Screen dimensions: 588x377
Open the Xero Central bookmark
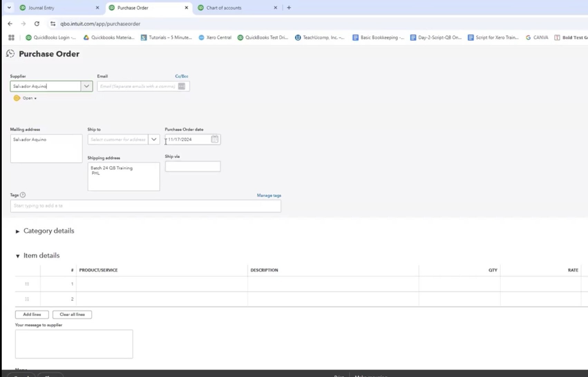pos(215,37)
